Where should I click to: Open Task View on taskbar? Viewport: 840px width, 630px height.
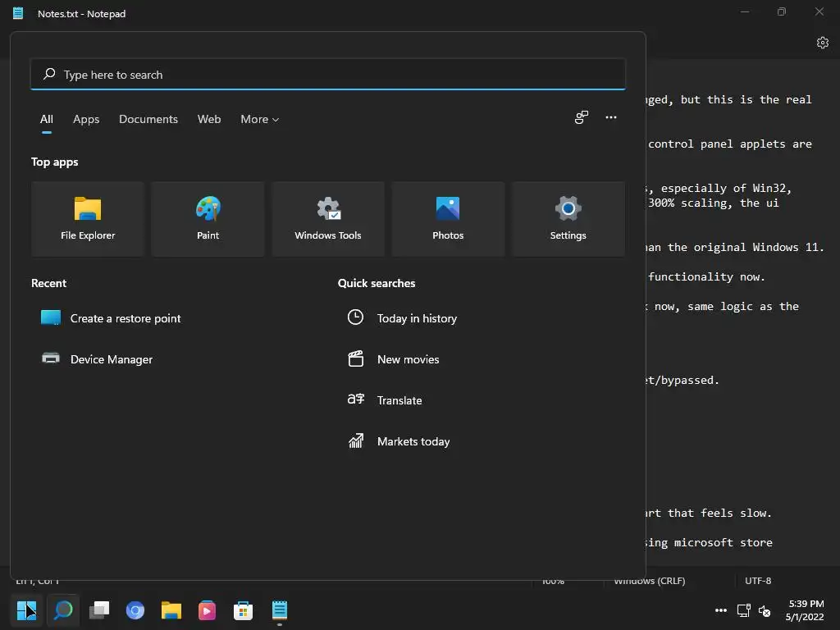(x=99, y=610)
